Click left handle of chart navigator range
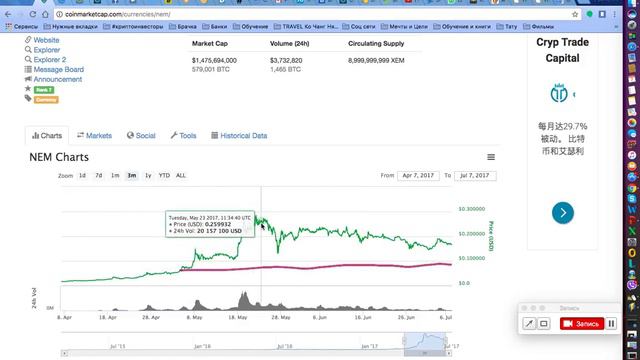Viewport: 640px width, 360px height. coord(404,340)
